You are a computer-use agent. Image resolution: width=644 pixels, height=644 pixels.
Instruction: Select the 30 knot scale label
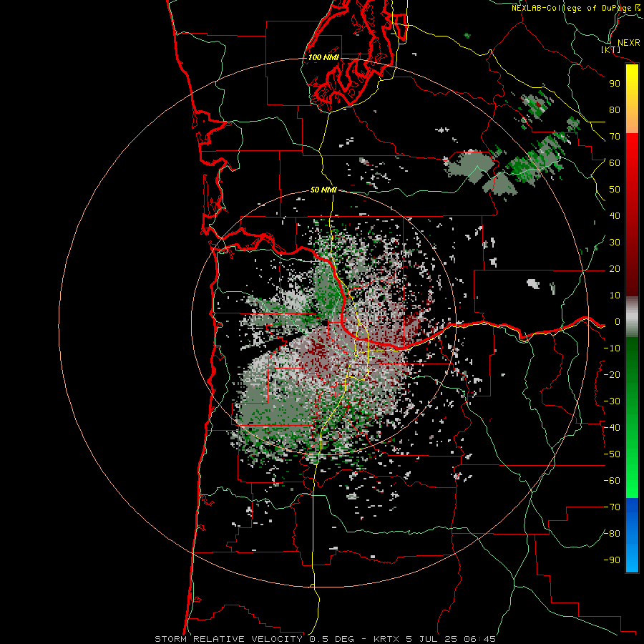[x=615, y=243]
